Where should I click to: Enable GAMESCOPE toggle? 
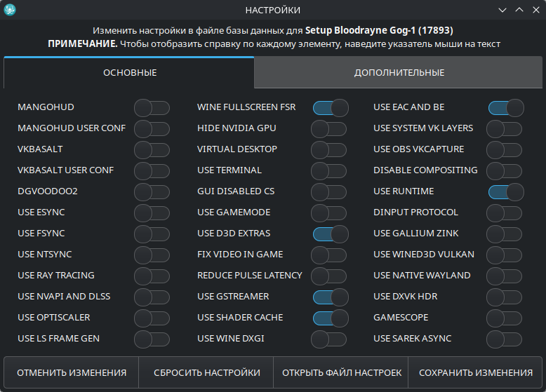[504, 318]
